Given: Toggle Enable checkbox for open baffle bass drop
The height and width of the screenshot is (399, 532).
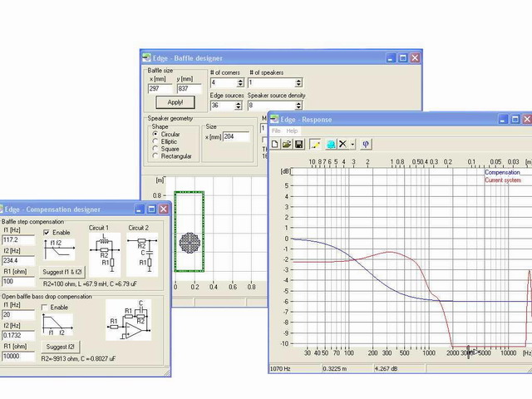Looking at the screenshot, I should point(44,308).
